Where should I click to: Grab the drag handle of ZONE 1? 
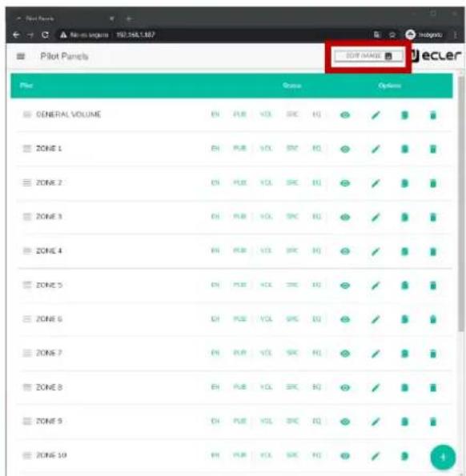(x=27, y=149)
